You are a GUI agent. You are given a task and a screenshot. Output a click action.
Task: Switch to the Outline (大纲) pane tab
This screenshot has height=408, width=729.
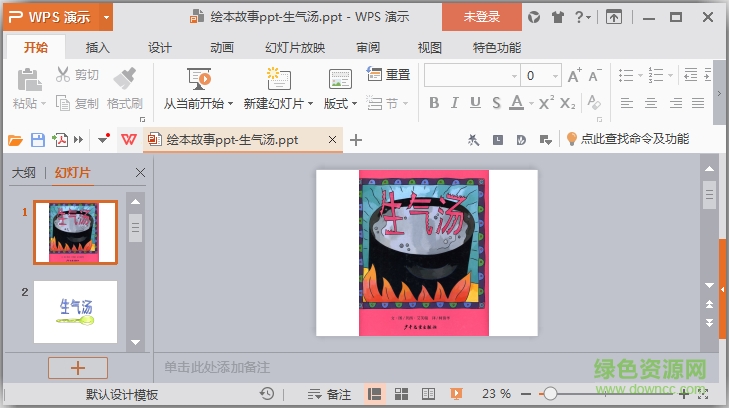point(23,173)
